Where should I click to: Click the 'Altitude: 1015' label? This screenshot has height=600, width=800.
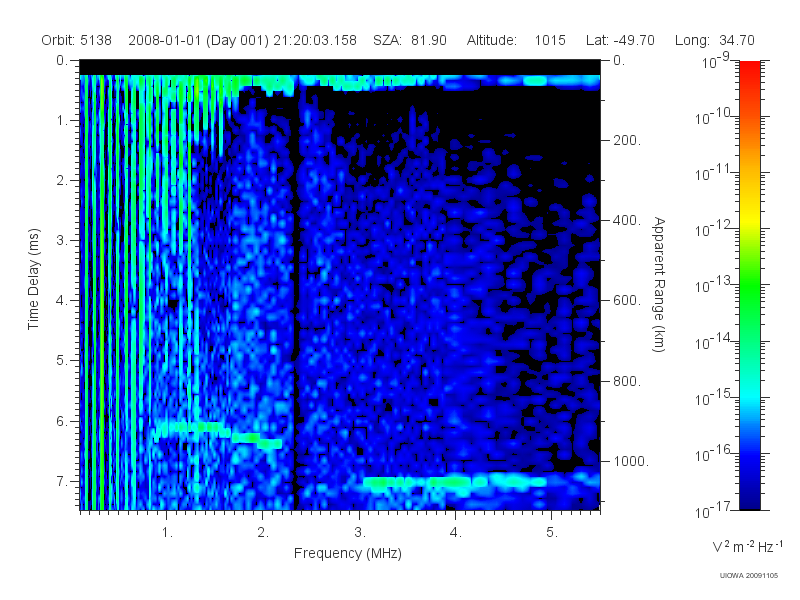point(516,40)
